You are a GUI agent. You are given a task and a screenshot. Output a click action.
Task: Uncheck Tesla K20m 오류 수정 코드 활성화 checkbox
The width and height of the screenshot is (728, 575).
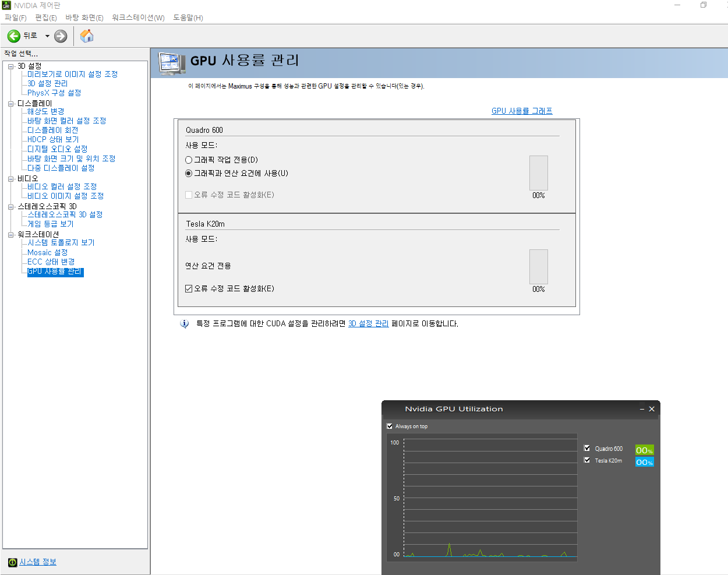189,289
